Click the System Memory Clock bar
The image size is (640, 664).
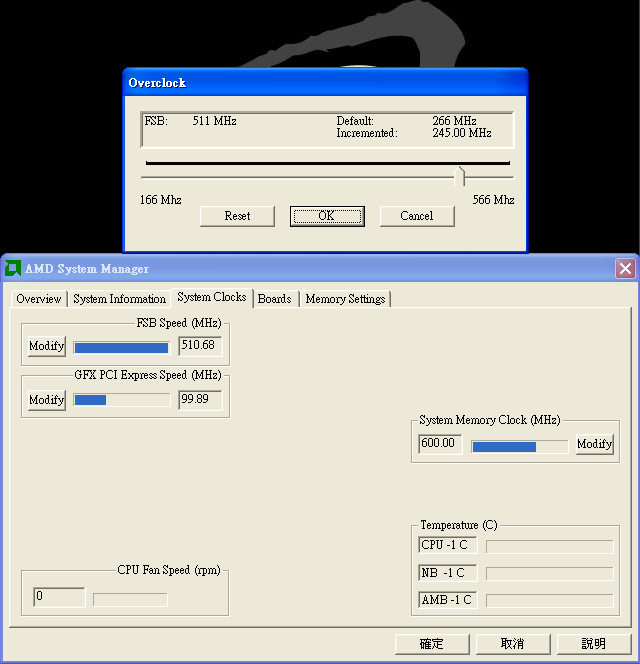tap(520, 447)
